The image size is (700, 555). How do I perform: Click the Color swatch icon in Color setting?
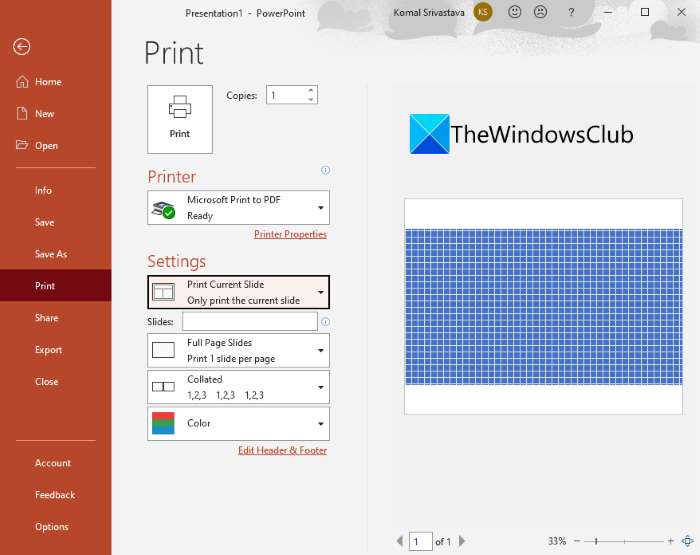pos(163,423)
